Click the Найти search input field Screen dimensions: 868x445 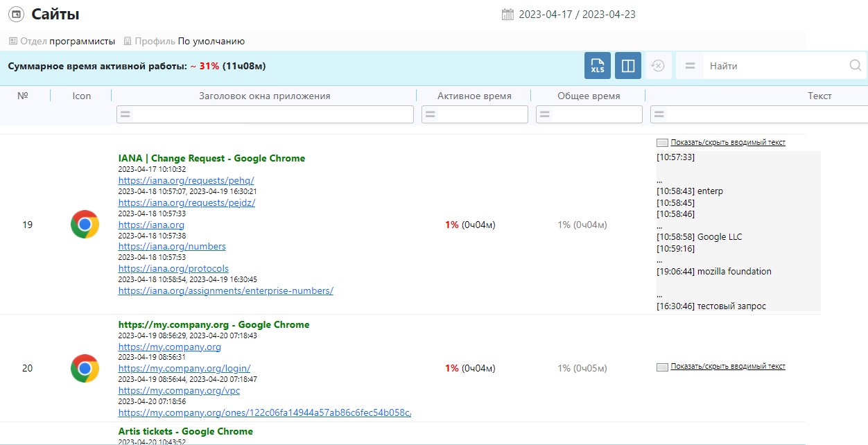pos(773,66)
